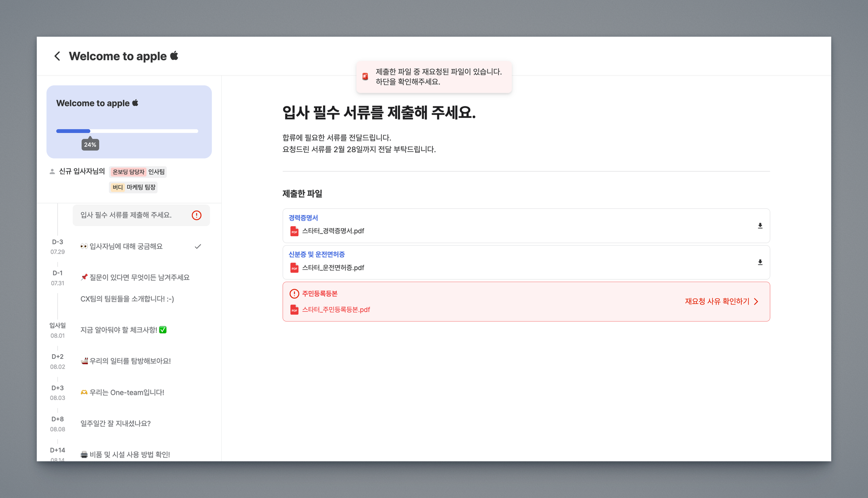Select 지금 알아둬야 할 체크사항 step
Screen dimensions: 868x498
click(x=123, y=330)
